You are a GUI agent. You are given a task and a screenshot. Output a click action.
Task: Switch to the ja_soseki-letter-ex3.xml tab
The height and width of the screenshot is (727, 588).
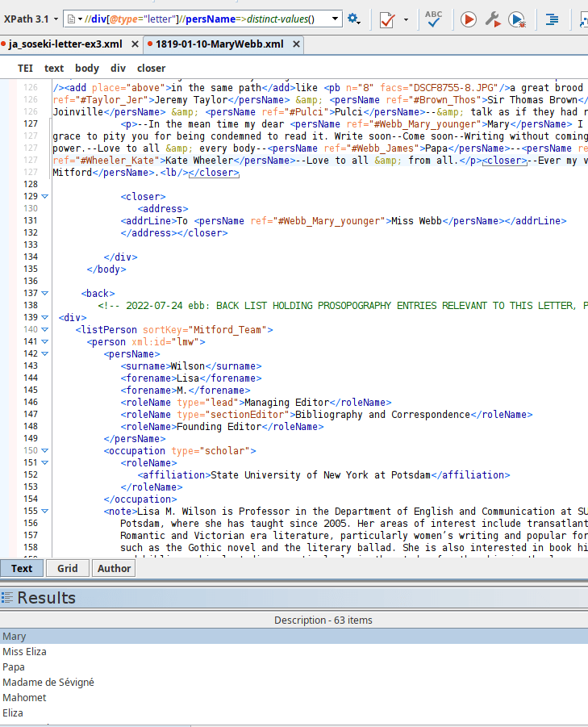(65, 44)
